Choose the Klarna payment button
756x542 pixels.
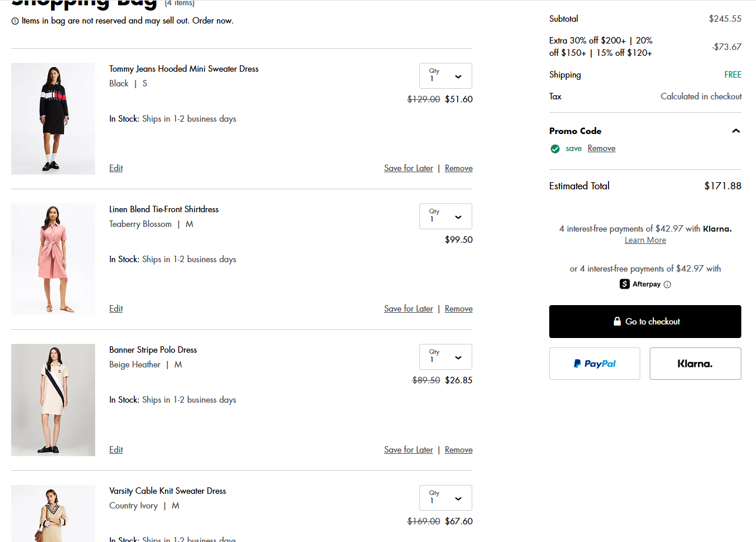(695, 363)
